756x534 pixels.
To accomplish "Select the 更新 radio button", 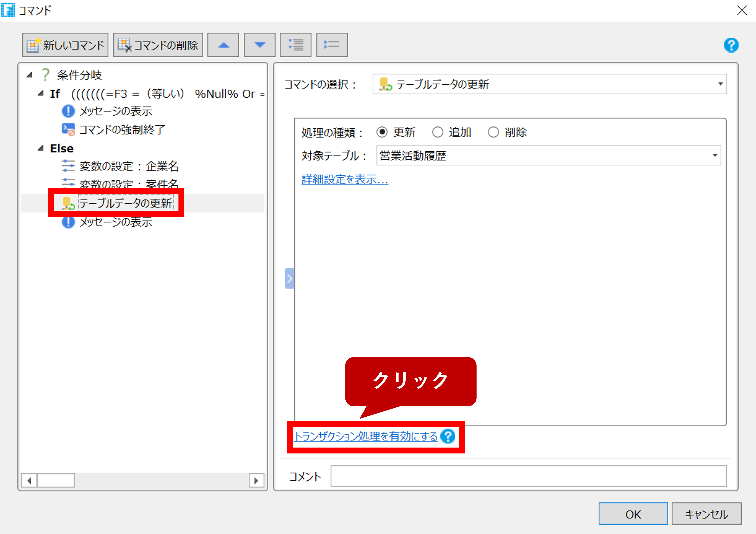I will click(382, 132).
